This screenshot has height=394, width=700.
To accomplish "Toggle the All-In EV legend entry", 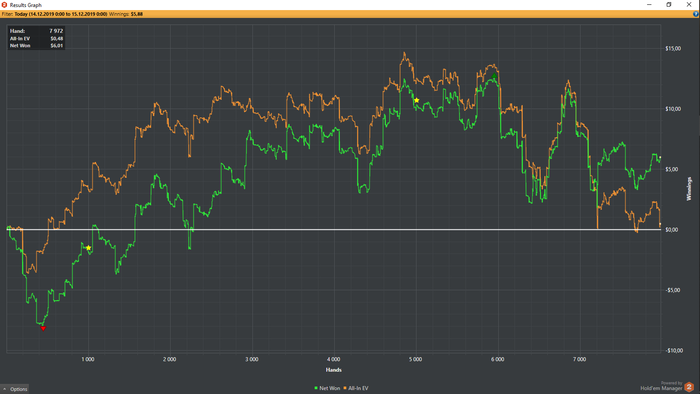I will [x=356, y=388].
